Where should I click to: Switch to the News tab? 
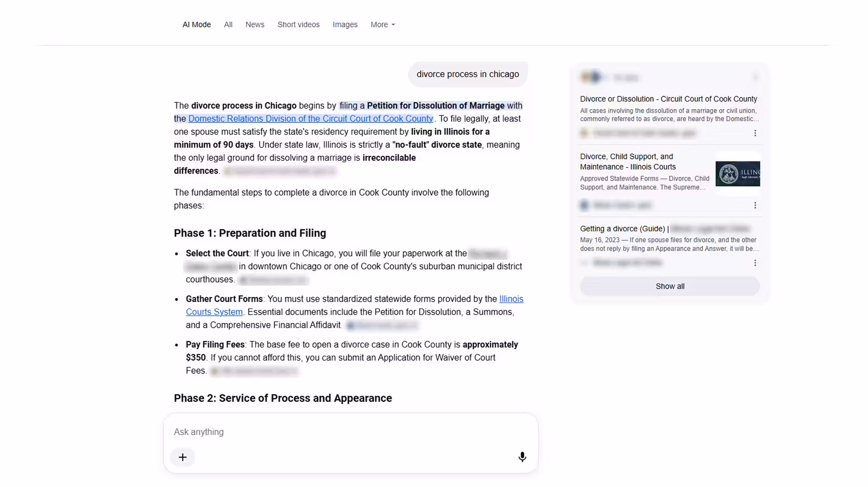pyautogui.click(x=255, y=24)
